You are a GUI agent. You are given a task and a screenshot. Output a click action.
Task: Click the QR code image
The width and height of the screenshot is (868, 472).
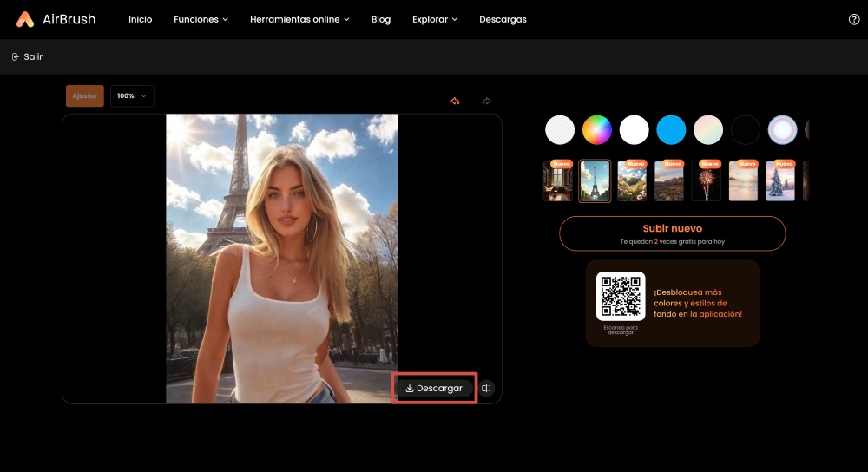[x=621, y=296]
